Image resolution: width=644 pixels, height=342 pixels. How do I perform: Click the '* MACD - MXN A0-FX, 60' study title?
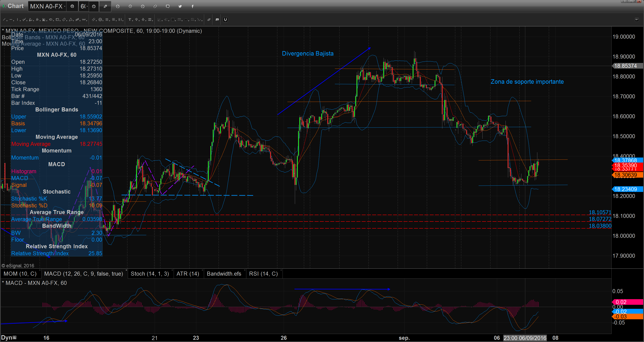click(34, 283)
